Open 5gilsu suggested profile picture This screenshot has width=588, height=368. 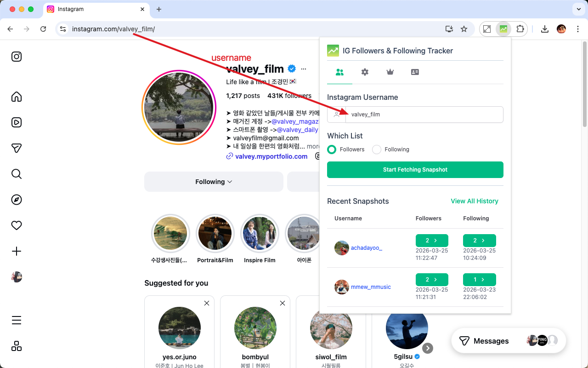click(x=407, y=328)
